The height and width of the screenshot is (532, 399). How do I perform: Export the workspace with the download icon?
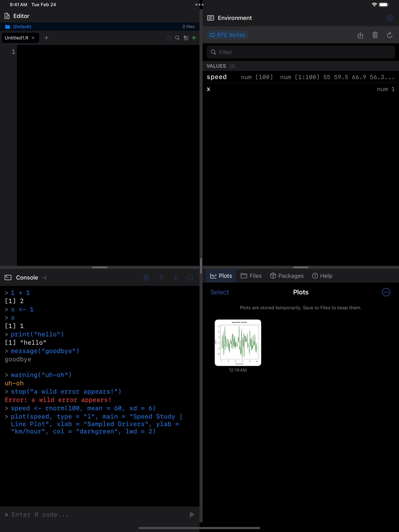click(360, 35)
